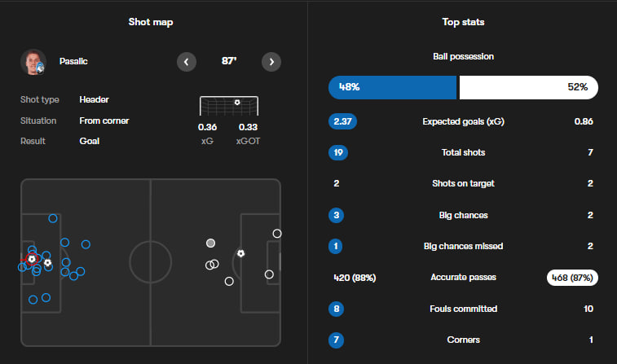Click Pasalic's player avatar photo
The width and height of the screenshot is (617, 364).
point(34,62)
